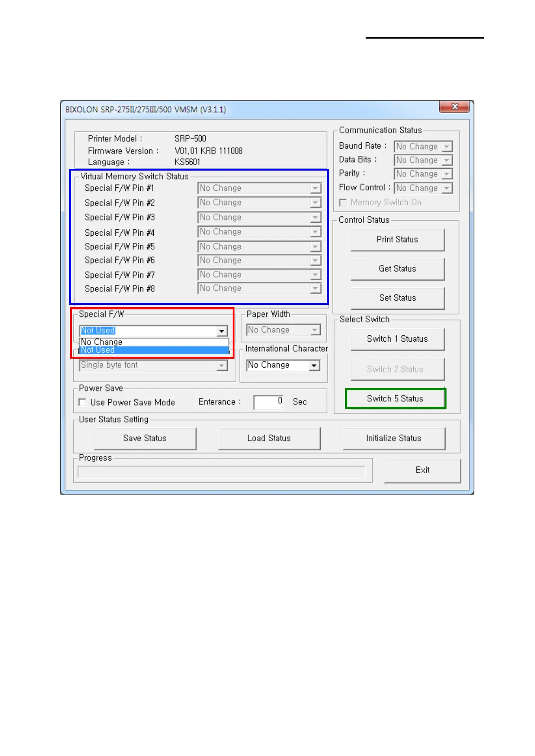Screen dimensions: 535x756
Task: Click the Set Status button
Action: [x=398, y=298]
